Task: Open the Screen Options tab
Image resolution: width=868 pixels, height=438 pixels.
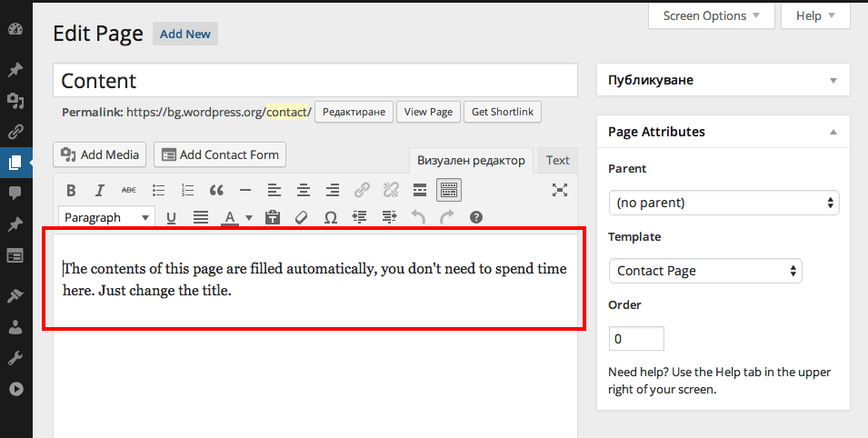Action: coord(712,15)
